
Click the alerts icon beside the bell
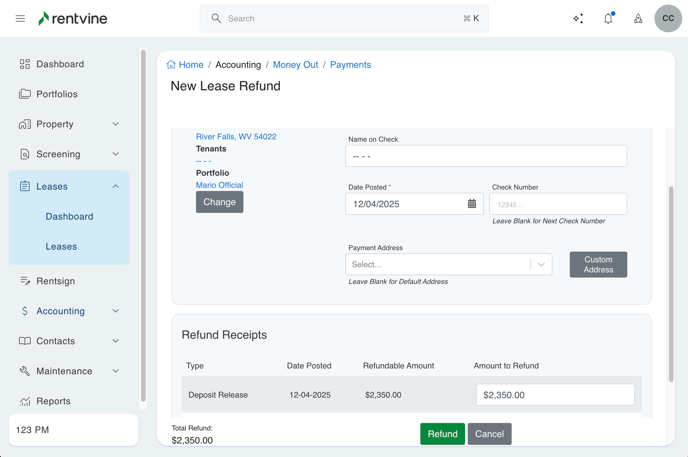coord(638,18)
